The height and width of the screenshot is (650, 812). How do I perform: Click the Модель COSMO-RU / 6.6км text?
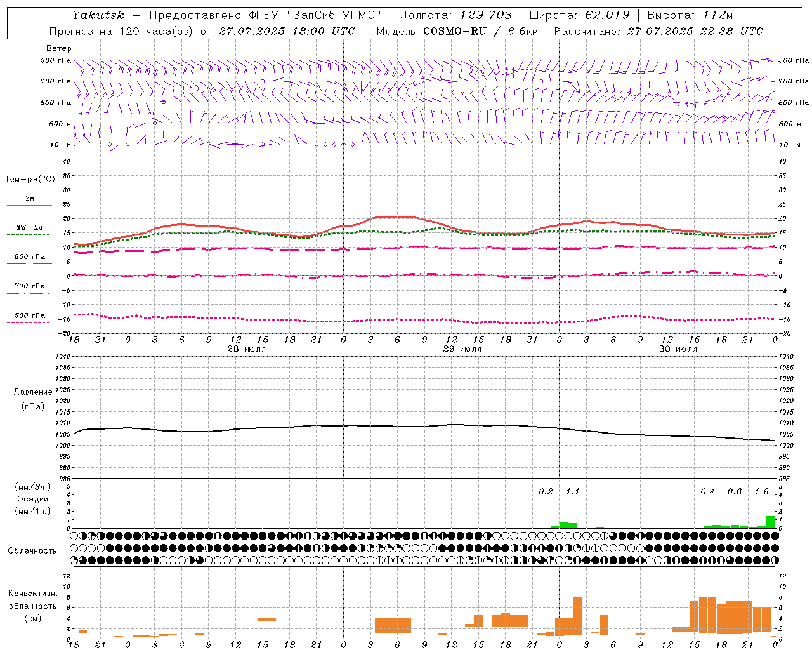[x=457, y=31]
